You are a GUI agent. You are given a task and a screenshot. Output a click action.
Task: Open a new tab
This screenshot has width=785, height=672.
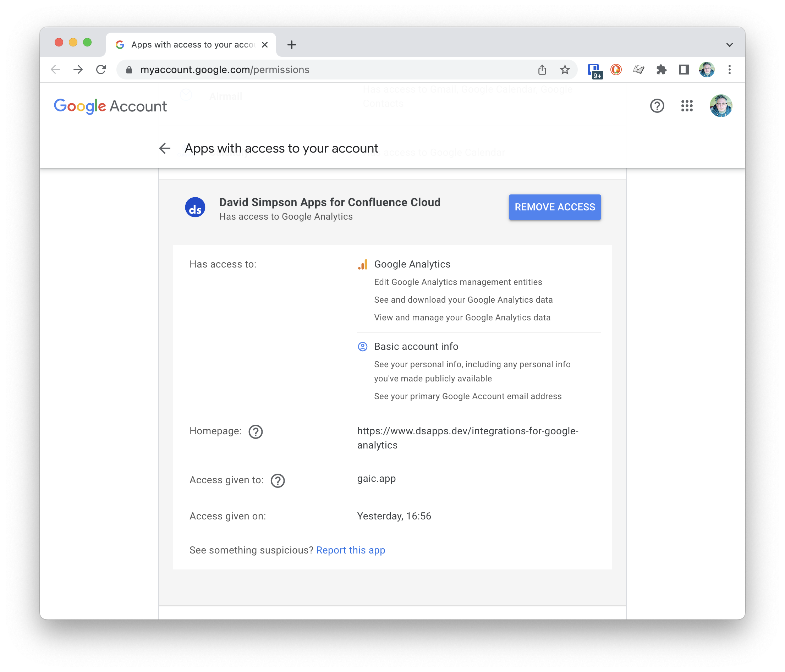[291, 45]
